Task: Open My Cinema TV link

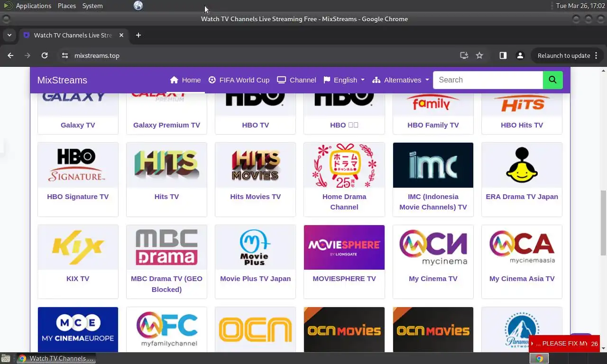Action: pos(433,279)
